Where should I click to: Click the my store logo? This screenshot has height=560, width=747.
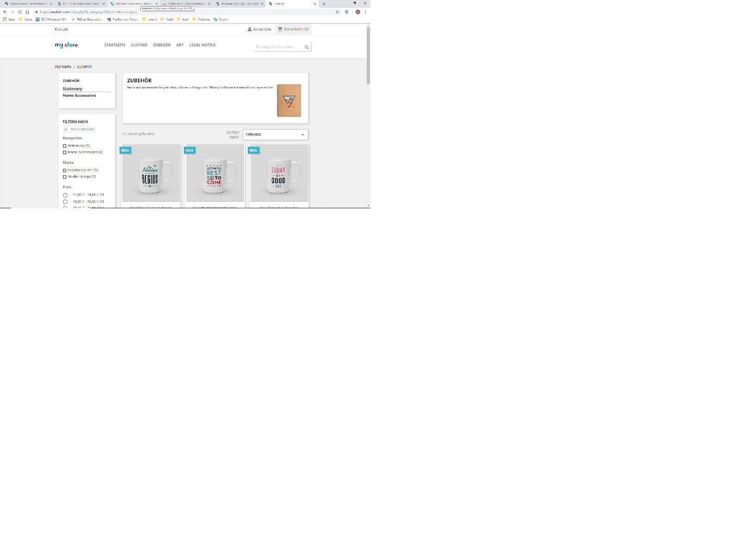(x=66, y=45)
